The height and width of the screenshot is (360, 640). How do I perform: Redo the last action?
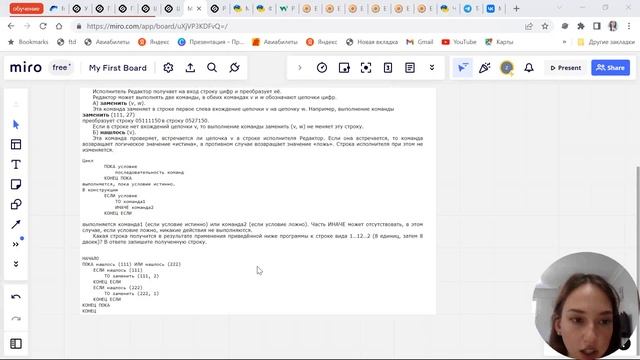pyautogui.click(x=16, y=318)
